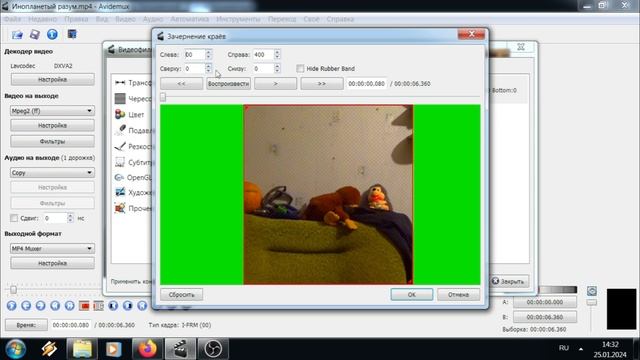Click the previous black frame icon

pyautogui.click(x=113, y=305)
